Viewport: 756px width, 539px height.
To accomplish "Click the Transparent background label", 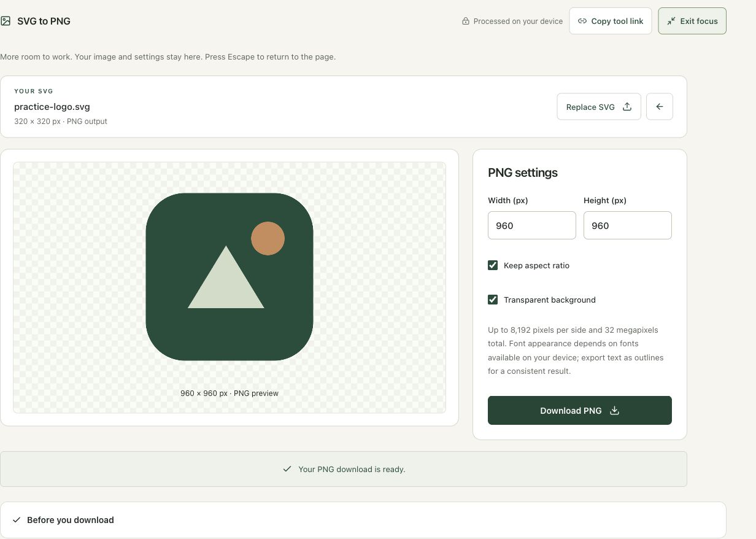I will tap(550, 300).
